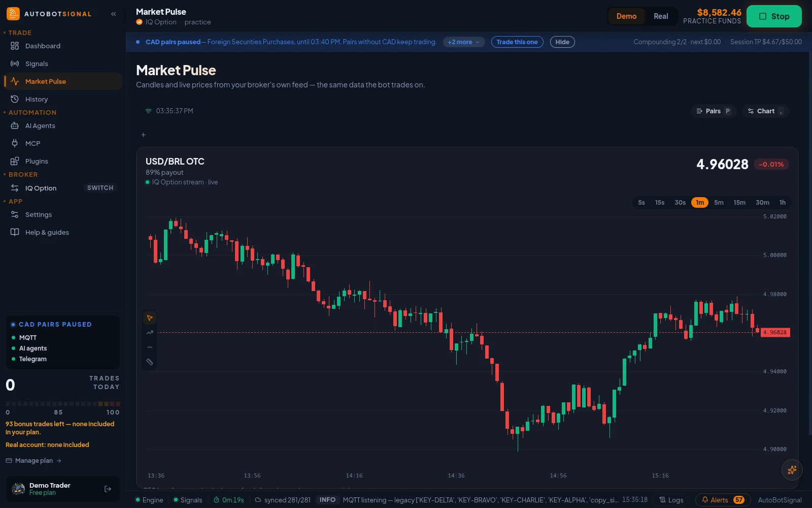Open the Dashboard page
This screenshot has height=508, width=812.
coord(63,46)
